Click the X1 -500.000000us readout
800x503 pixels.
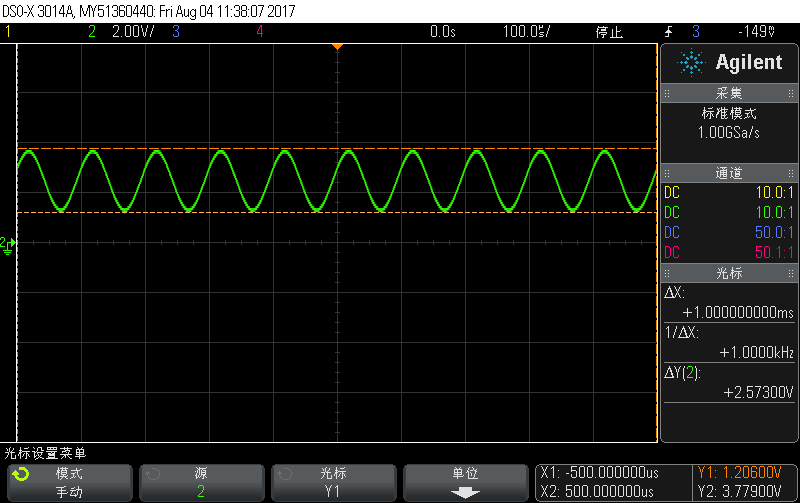[599, 472]
